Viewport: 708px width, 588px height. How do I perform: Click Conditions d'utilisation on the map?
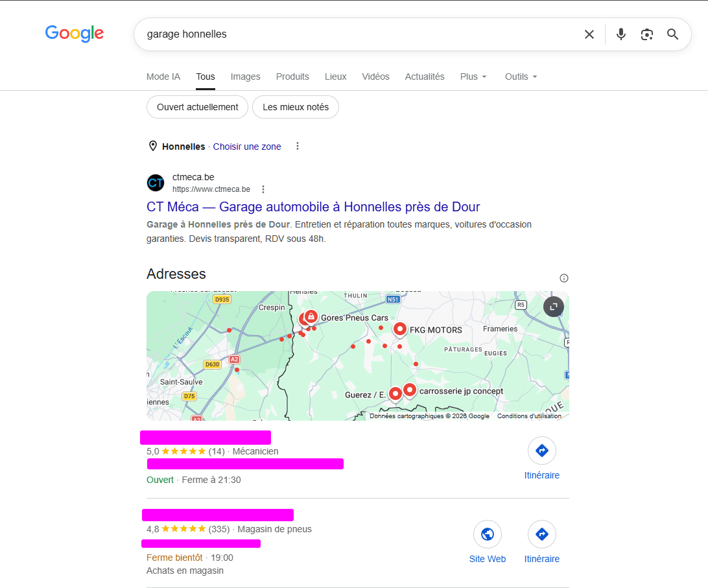point(529,416)
